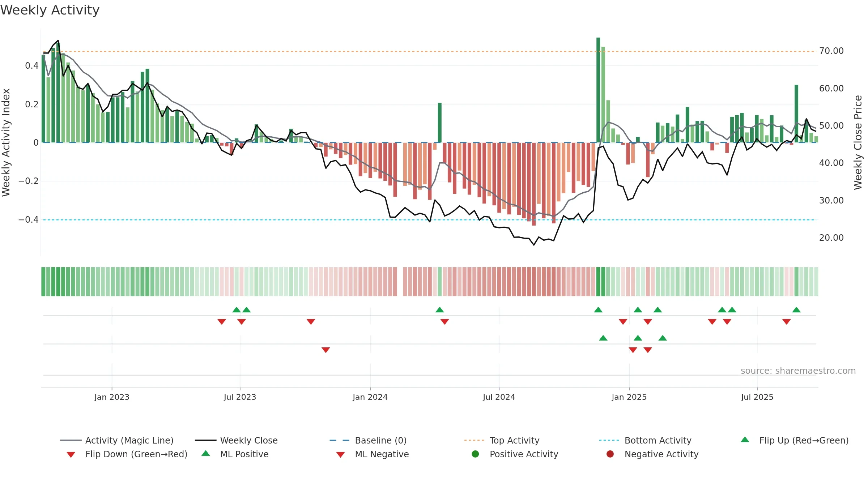Toggle the ML Positive legend entry
This screenshot has height=488, width=868.
click(235, 454)
